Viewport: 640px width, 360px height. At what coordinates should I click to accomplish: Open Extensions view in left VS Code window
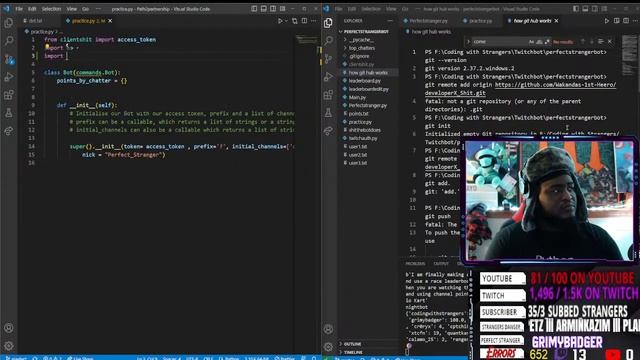9,95
